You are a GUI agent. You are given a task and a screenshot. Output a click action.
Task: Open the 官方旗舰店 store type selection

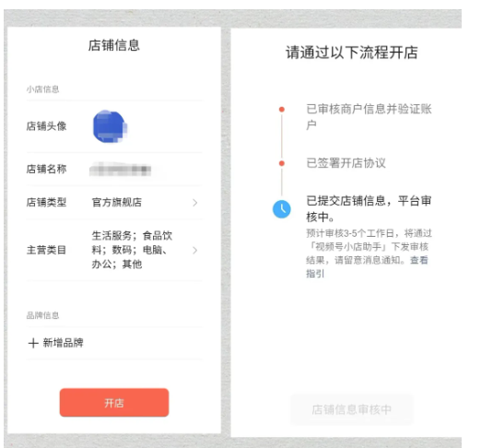coord(117,202)
